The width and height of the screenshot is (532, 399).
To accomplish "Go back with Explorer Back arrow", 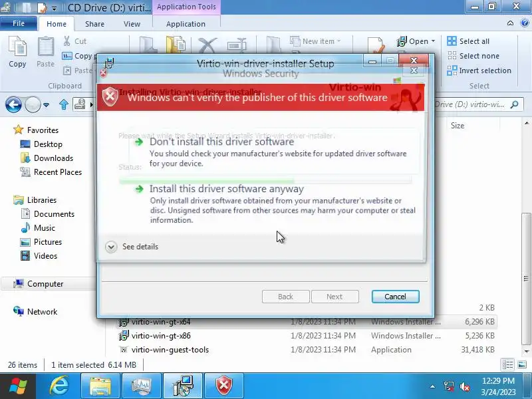I will pyautogui.click(x=13, y=104).
